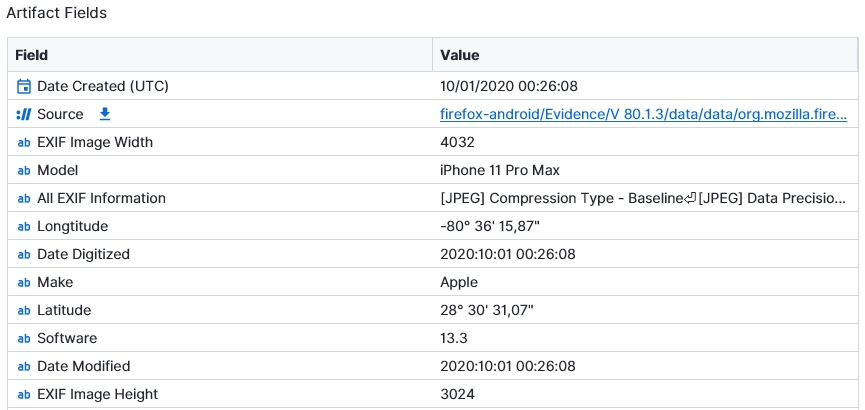This screenshot has width=865, height=410.
Task: Click the EXIF Image Width value 4032
Action: coord(457,142)
